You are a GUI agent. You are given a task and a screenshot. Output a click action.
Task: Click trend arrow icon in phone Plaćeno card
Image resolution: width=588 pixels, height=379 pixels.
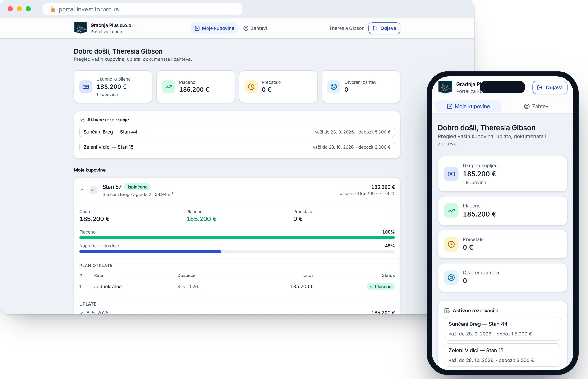click(x=451, y=211)
